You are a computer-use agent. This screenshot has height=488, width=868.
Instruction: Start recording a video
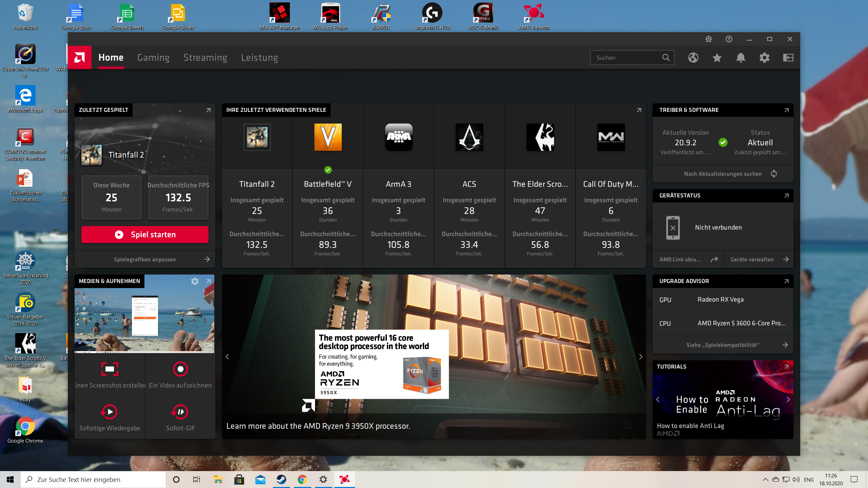pos(180,369)
